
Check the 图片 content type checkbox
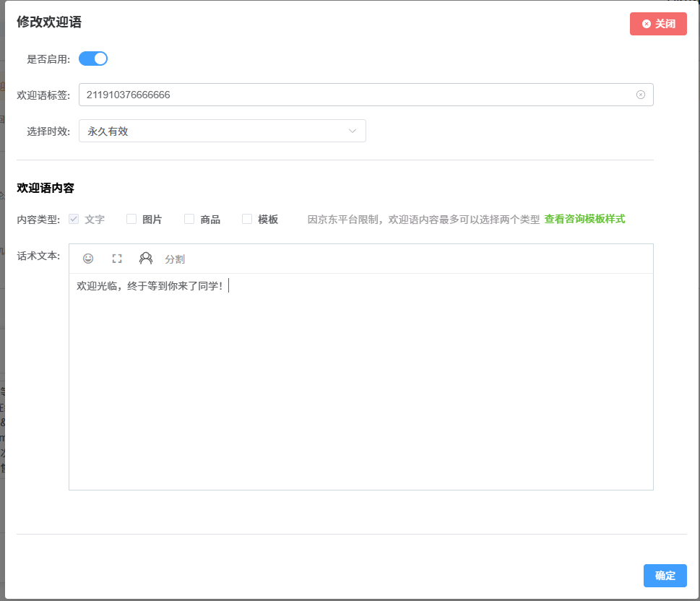[131, 219]
